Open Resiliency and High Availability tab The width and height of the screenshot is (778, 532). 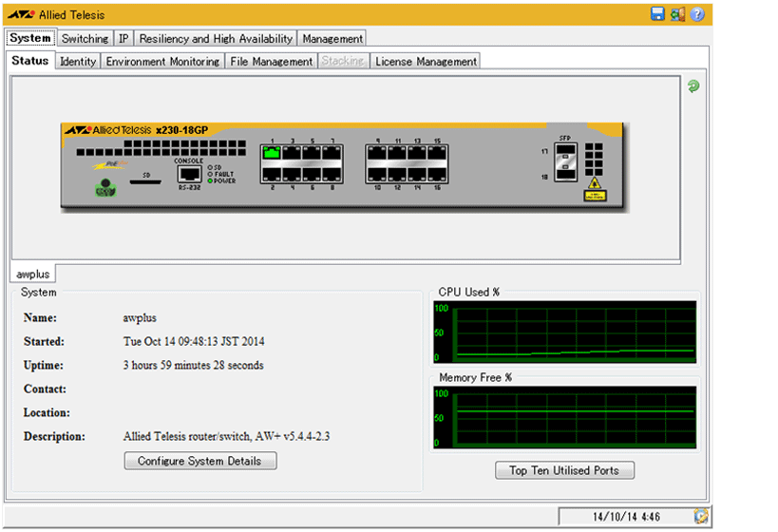[216, 38]
